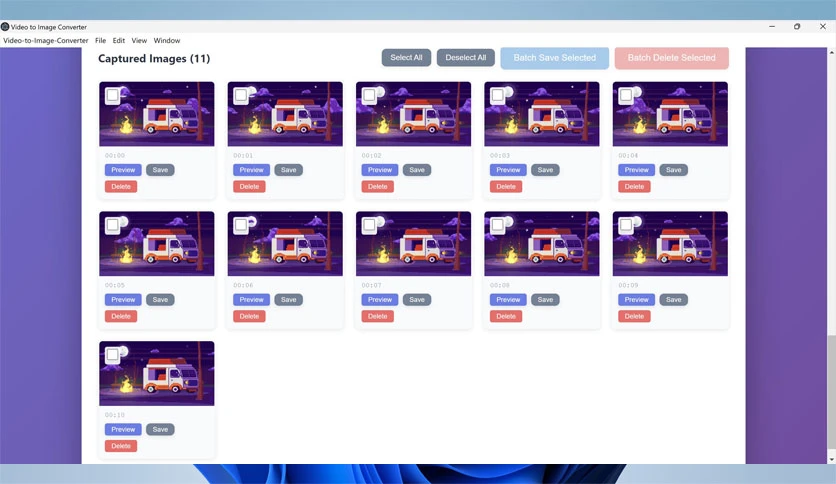Preview the 00:05 captured image
Screen dimensions: 836x484
pos(123,300)
